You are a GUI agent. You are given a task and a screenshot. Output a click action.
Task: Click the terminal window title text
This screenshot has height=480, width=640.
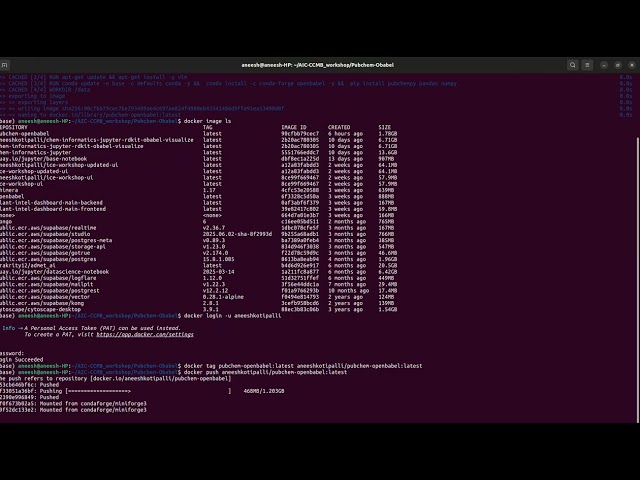[x=318, y=65]
